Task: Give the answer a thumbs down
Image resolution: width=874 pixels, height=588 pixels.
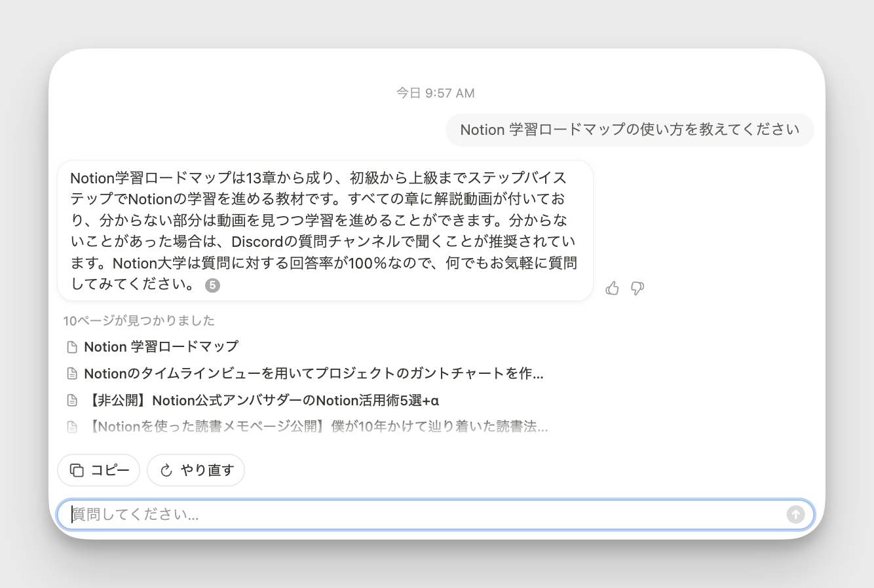Action: pos(637,288)
